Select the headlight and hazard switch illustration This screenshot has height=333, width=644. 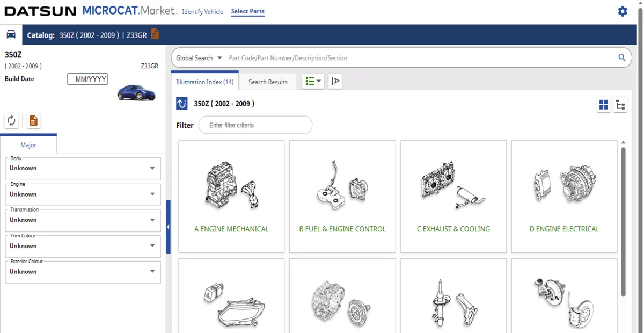point(231,296)
